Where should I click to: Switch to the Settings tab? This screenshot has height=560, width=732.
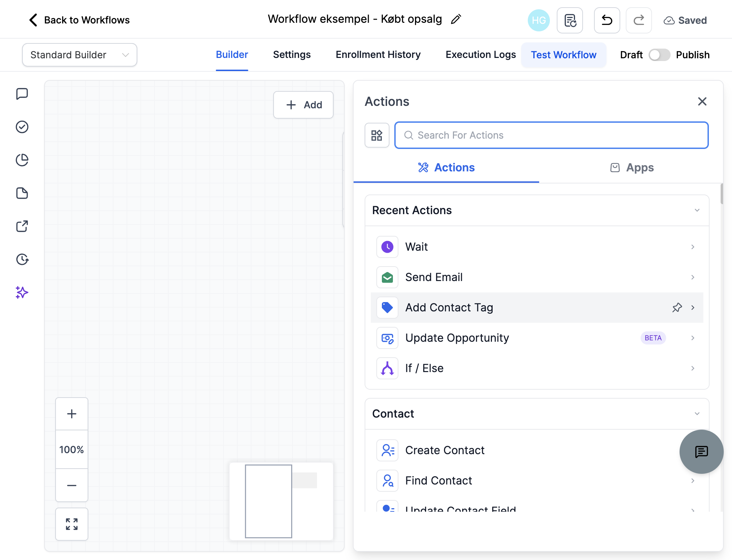(292, 55)
